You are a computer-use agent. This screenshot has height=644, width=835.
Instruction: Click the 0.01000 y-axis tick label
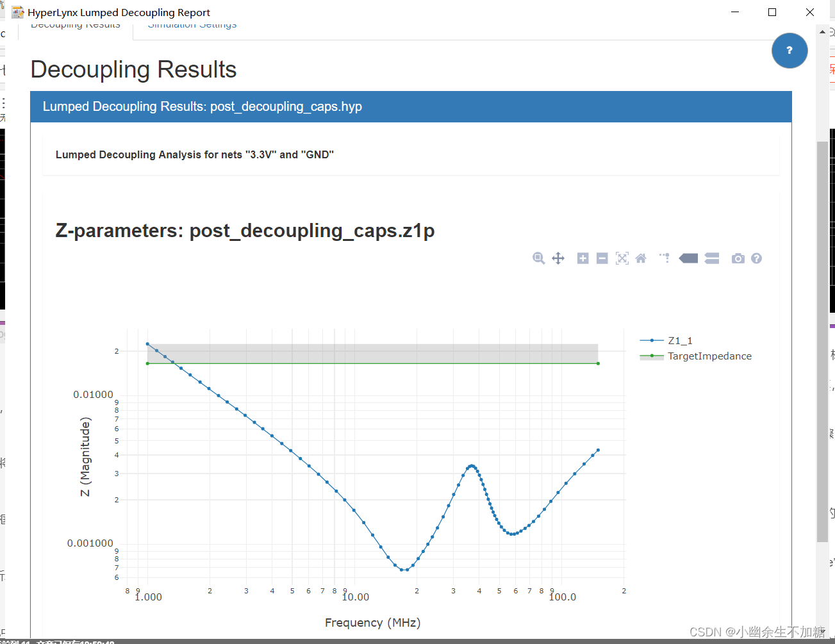93,394
